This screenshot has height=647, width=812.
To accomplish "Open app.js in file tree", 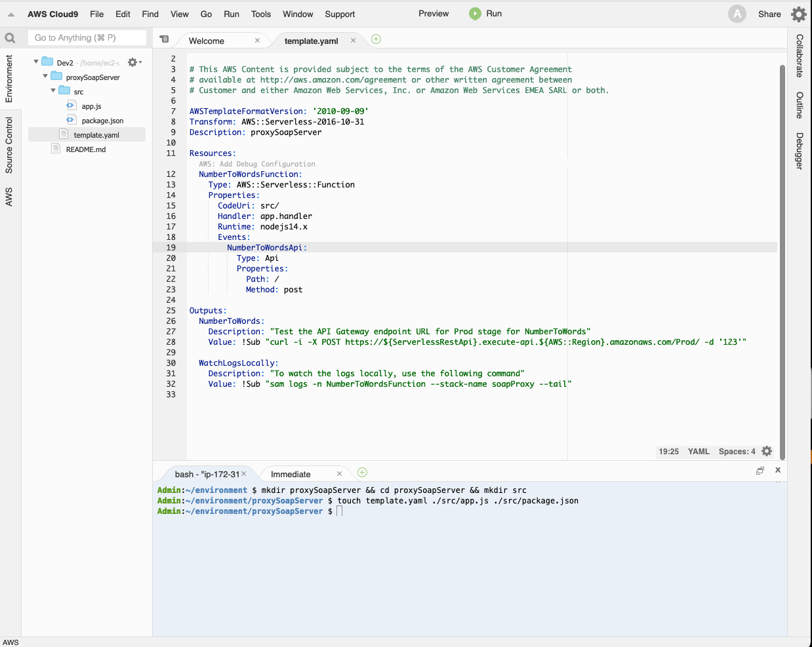I will [x=91, y=106].
